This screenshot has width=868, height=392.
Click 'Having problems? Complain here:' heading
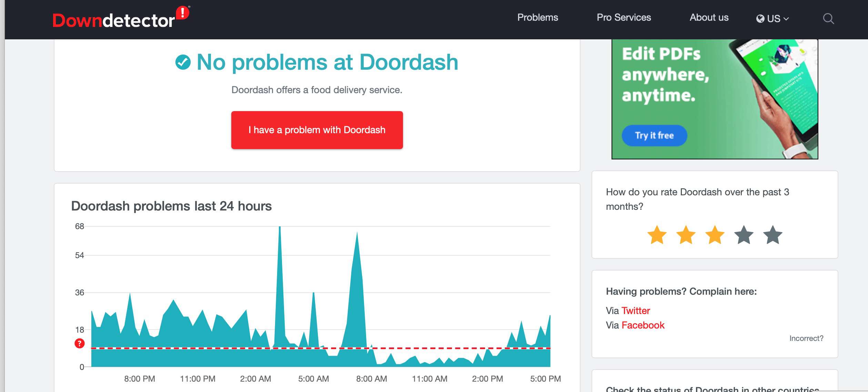(x=681, y=291)
